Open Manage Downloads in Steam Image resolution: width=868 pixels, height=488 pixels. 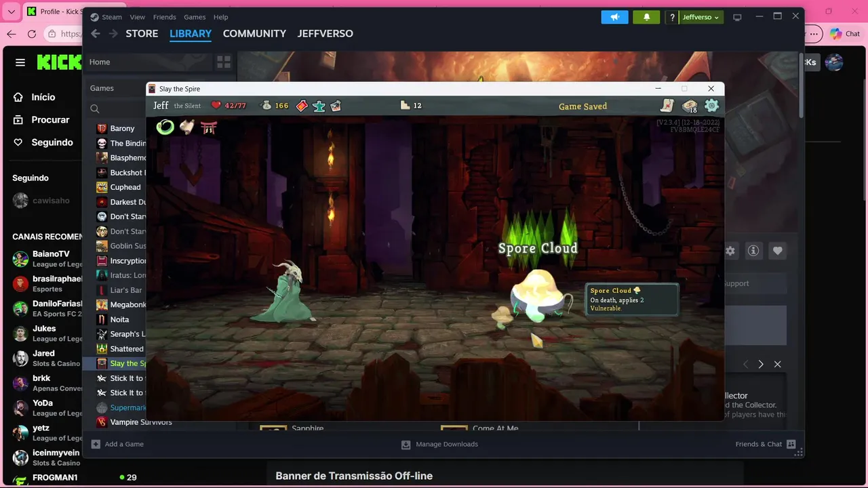tap(439, 444)
